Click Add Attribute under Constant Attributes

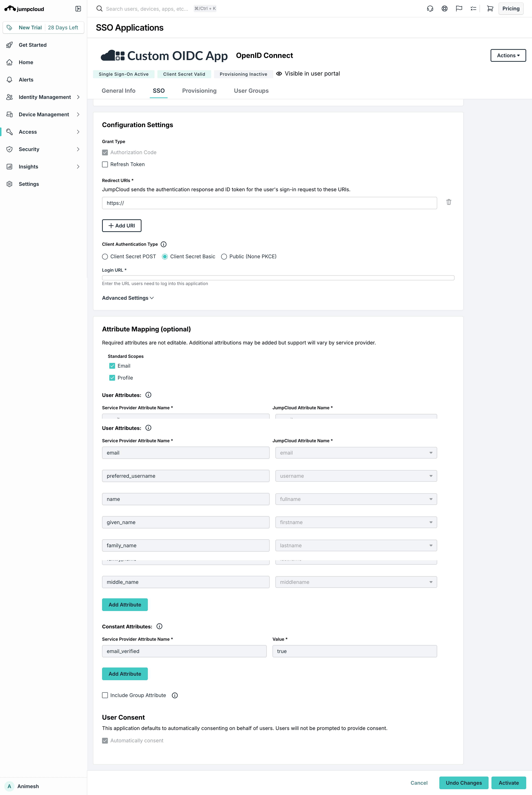pos(125,674)
